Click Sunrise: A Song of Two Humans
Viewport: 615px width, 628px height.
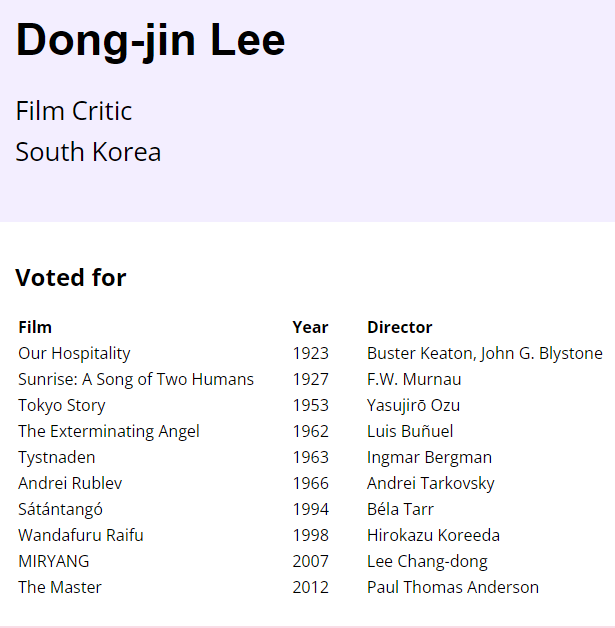coord(136,379)
